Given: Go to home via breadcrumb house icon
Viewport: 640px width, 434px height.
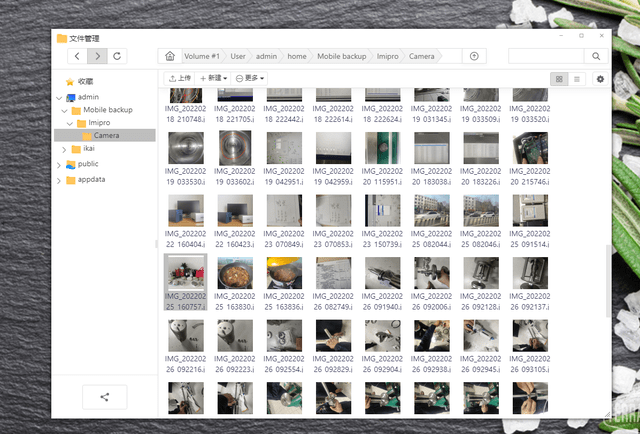Looking at the screenshot, I should [170, 57].
